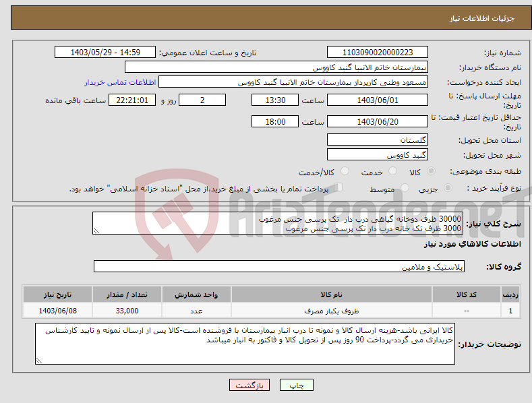Click the شماره نیاز field 1103090020000223
This screenshot has height=403, width=532.
point(378,53)
